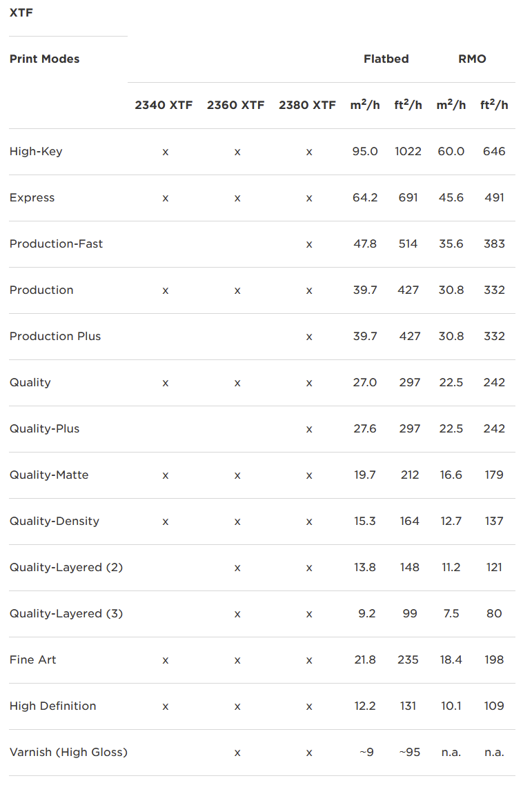Select the Fine Art row label

(33, 660)
